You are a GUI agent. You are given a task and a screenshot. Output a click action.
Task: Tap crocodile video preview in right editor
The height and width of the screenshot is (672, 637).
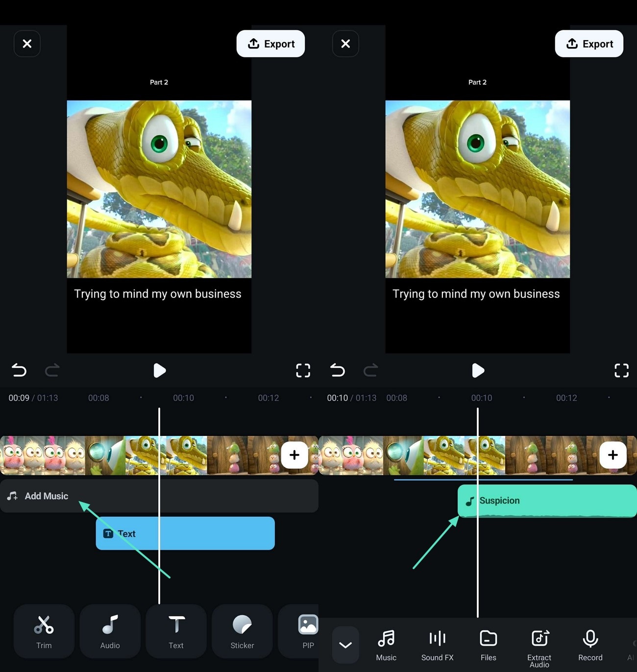pos(478,189)
